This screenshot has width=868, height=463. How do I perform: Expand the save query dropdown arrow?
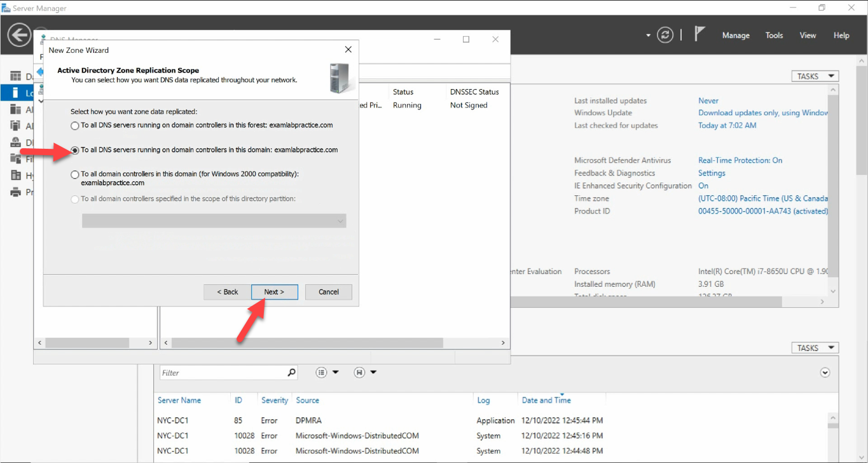click(374, 373)
